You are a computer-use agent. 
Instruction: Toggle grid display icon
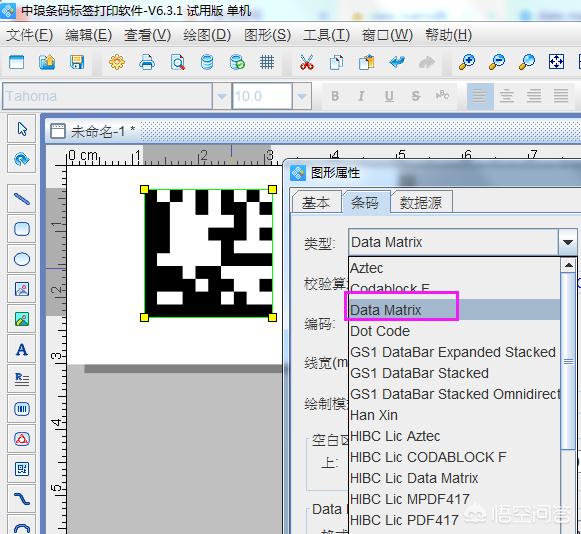(x=267, y=62)
